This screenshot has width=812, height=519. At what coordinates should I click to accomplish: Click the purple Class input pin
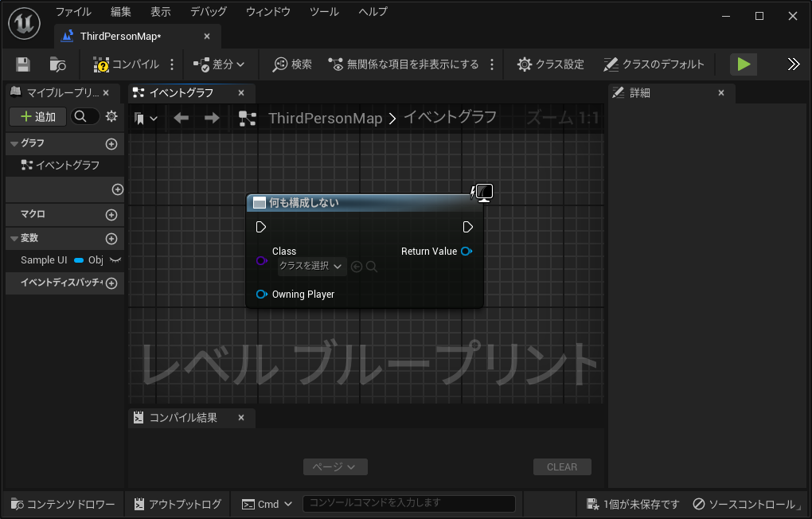[262, 260]
